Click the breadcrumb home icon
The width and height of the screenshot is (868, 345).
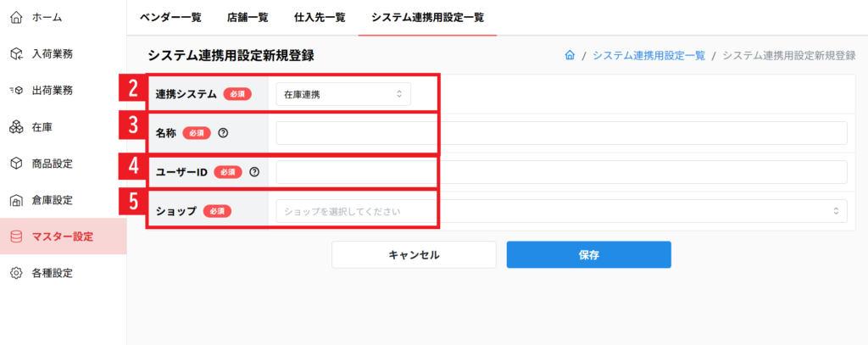[x=570, y=56]
